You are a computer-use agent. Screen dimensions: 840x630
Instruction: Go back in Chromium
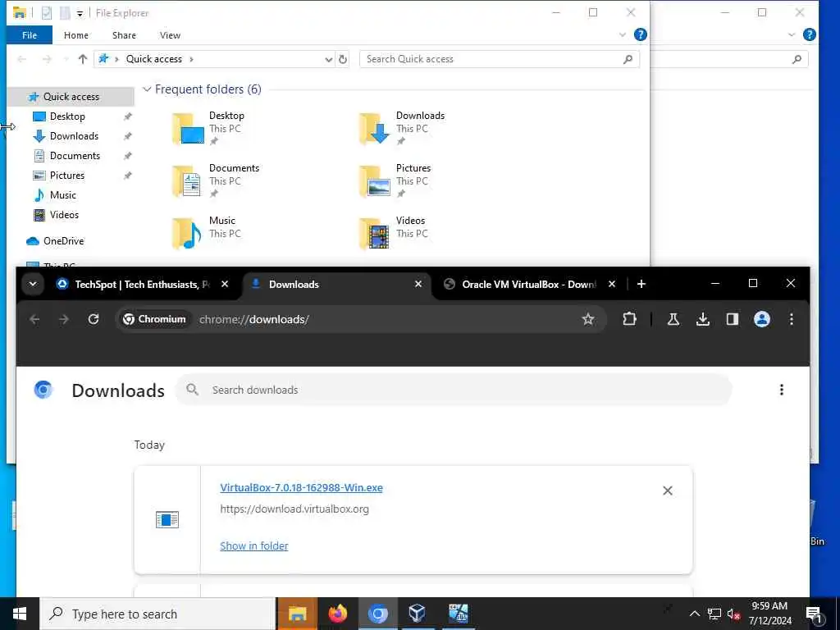tap(34, 319)
